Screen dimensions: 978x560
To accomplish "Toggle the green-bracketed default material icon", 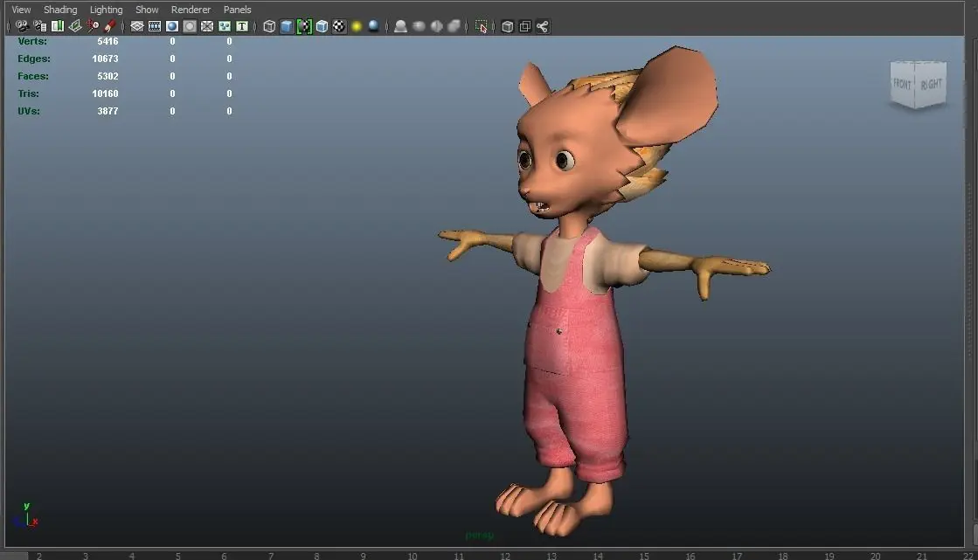I will [x=304, y=26].
